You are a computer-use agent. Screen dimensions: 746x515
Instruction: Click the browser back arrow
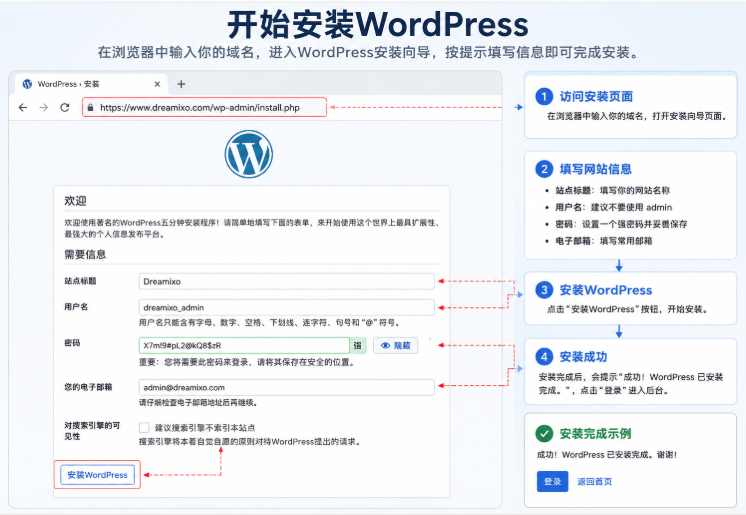click(x=23, y=108)
